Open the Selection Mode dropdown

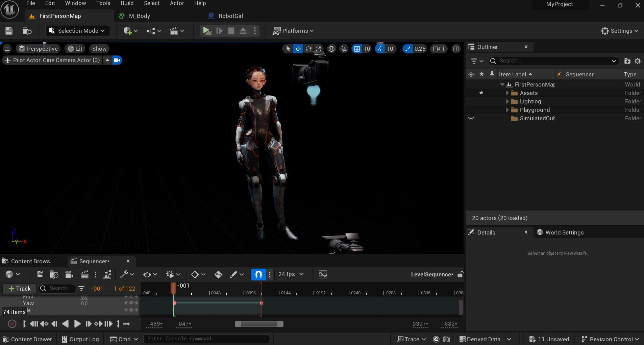click(78, 31)
